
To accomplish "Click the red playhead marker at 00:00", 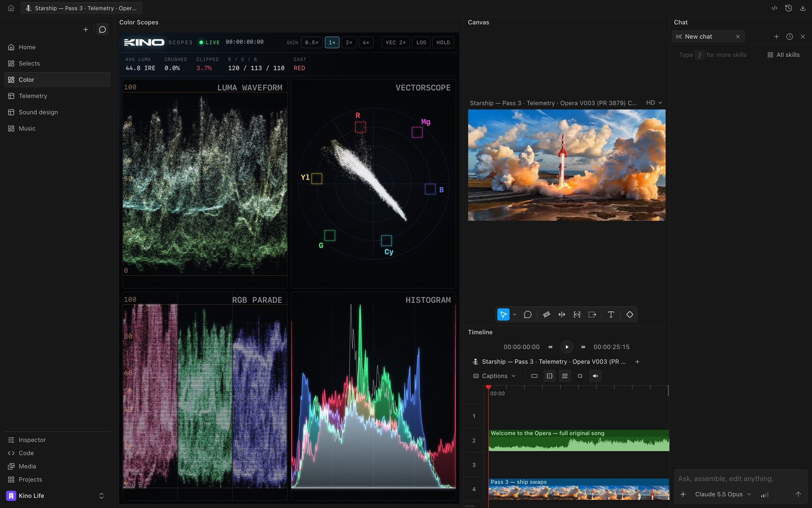I will point(488,387).
